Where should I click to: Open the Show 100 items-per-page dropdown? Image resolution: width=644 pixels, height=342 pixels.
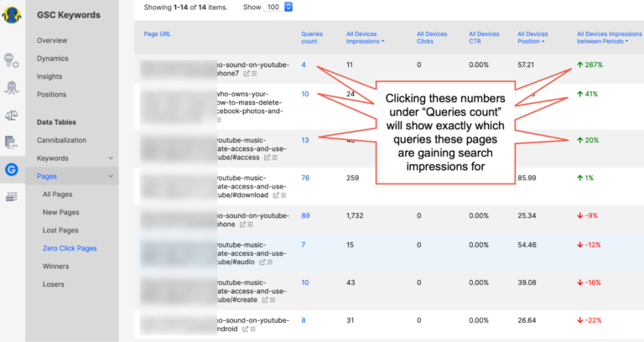278,7
